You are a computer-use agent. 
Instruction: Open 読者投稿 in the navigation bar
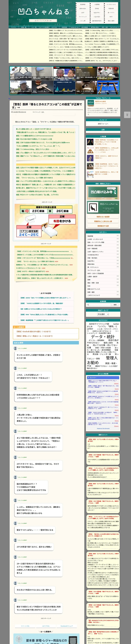[x=64, y=27]
